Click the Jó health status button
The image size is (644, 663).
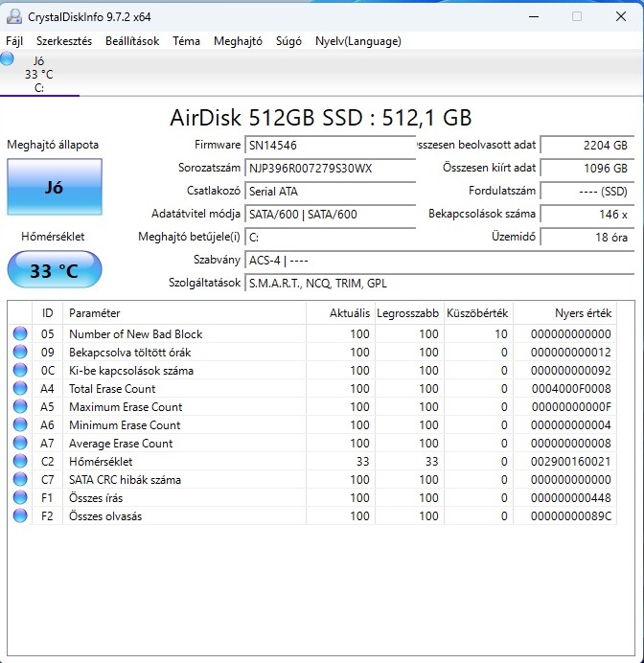(x=55, y=187)
